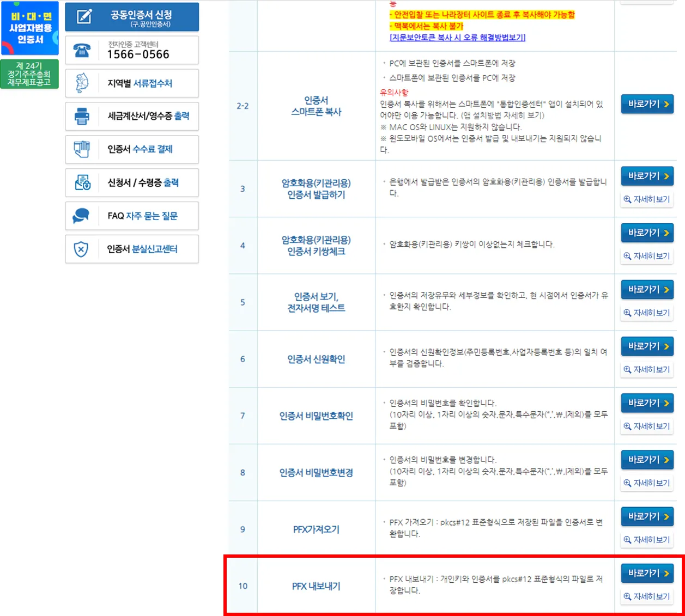
Task: Click 바로가기 for 암호화용 인증서 발급하기
Action: pos(647,176)
